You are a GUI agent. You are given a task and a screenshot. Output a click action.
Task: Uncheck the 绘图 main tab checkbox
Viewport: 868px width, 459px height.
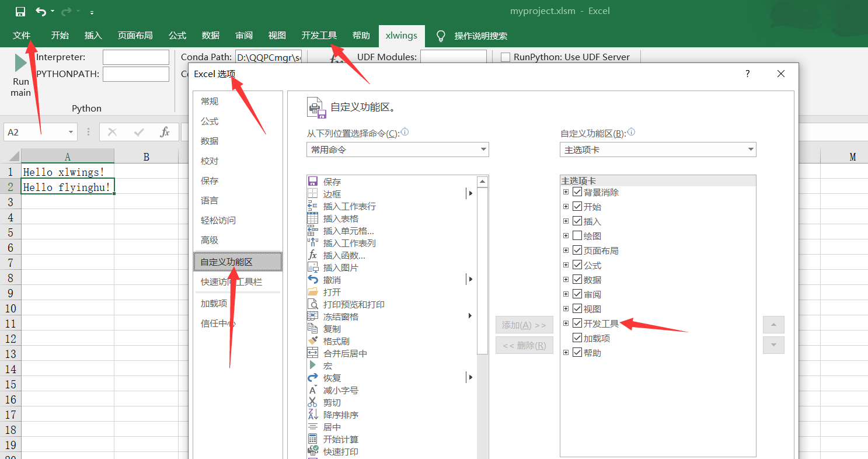[x=577, y=235]
